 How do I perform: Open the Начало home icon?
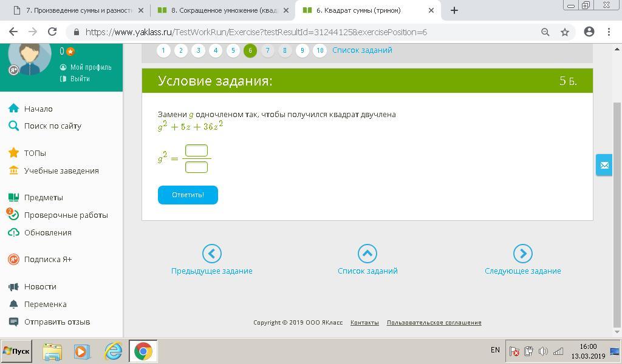tap(13, 109)
